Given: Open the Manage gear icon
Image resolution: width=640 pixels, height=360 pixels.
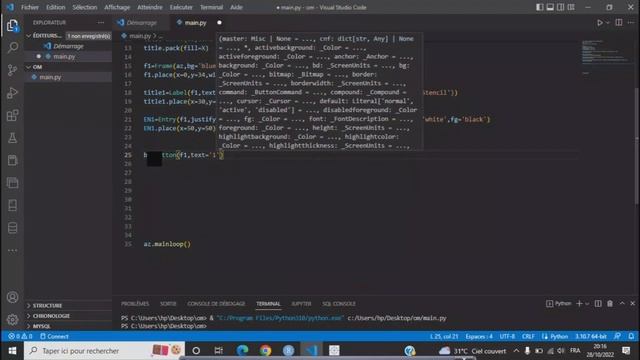Looking at the screenshot, I should (x=12, y=320).
